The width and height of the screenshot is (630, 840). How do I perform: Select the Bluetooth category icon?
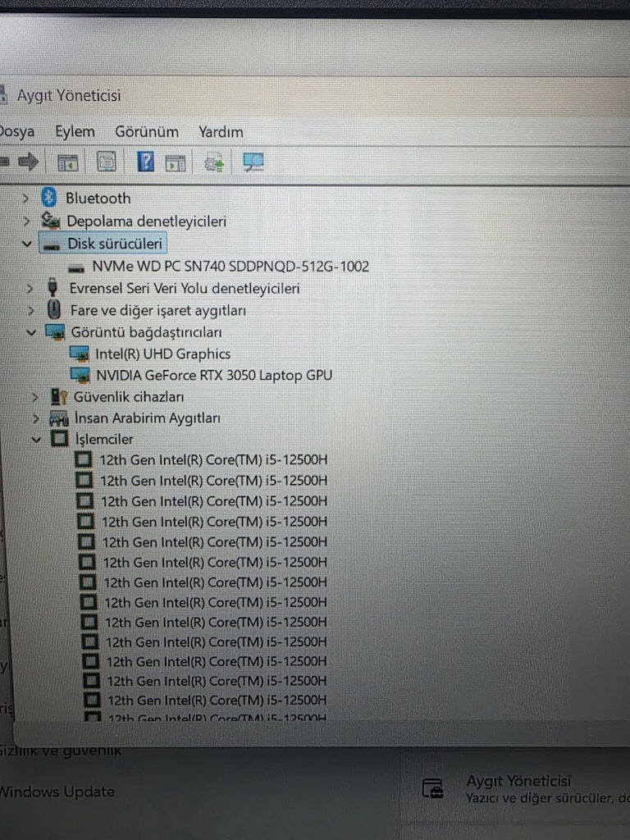click(48, 198)
